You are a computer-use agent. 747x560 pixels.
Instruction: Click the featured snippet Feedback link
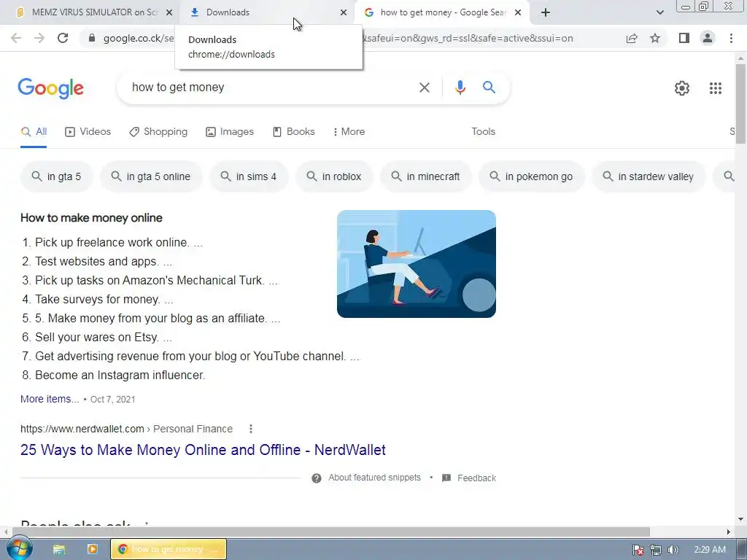pos(476,478)
